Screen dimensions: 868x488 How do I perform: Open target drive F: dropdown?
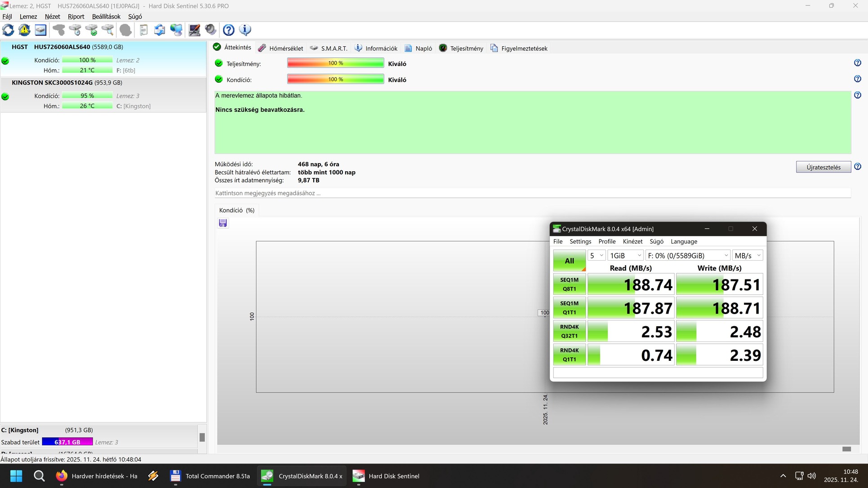click(688, 256)
